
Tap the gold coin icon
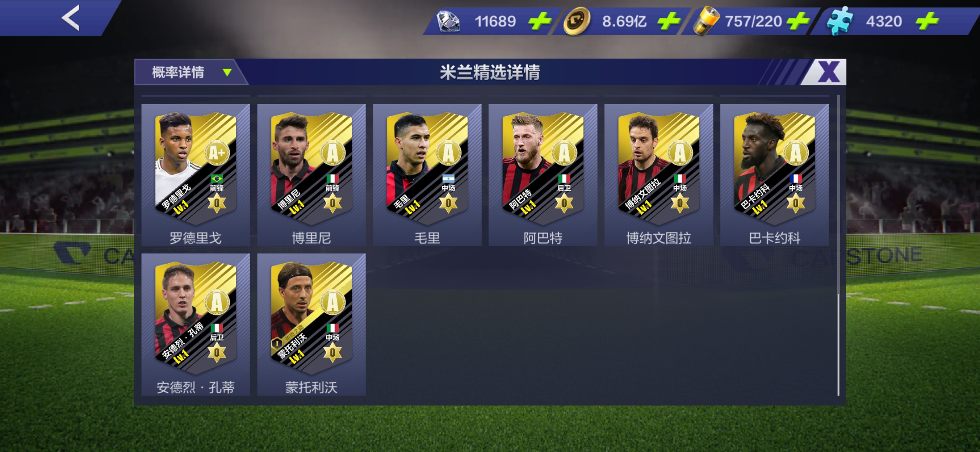coord(576,21)
